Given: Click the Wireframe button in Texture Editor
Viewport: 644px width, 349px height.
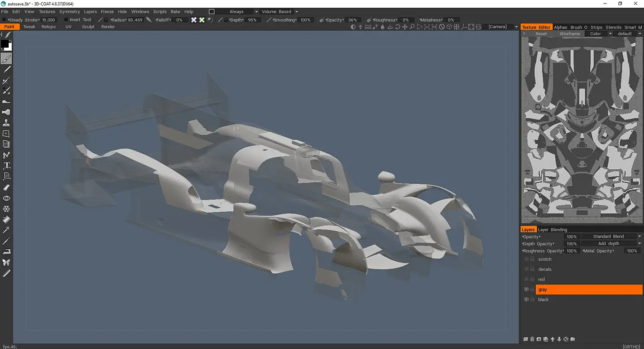Looking at the screenshot, I should click(x=569, y=34).
